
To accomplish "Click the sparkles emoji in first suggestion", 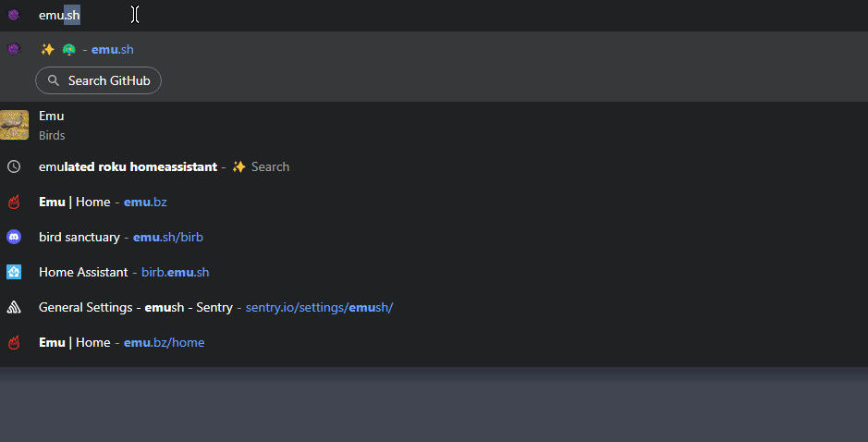I will pyautogui.click(x=48, y=49).
